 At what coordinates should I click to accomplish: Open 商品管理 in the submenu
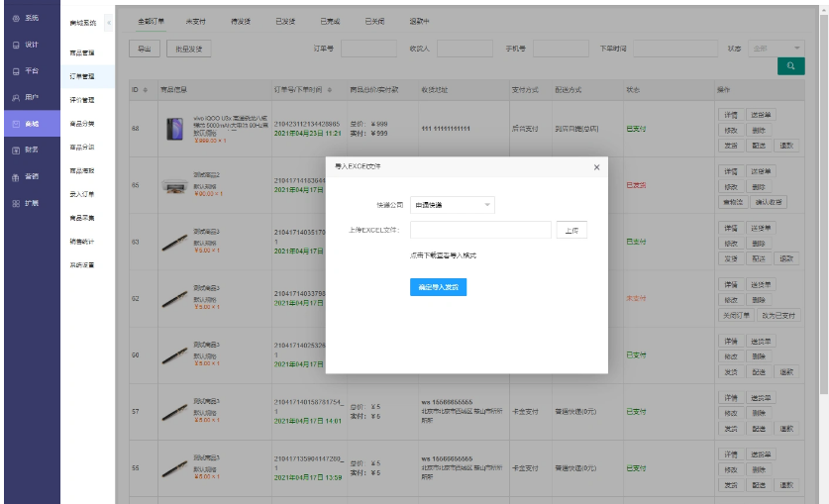82,51
